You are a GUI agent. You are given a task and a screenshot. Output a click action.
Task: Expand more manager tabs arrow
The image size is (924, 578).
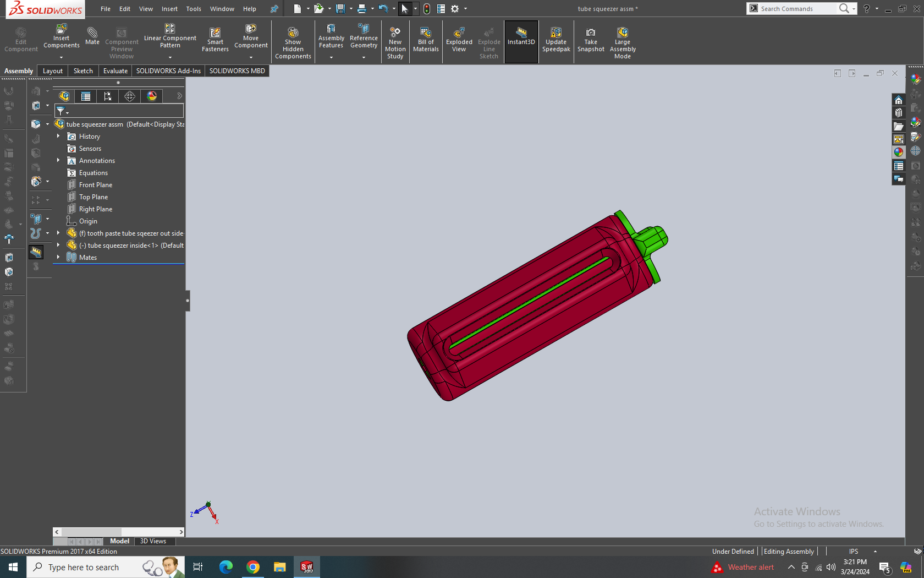[179, 96]
